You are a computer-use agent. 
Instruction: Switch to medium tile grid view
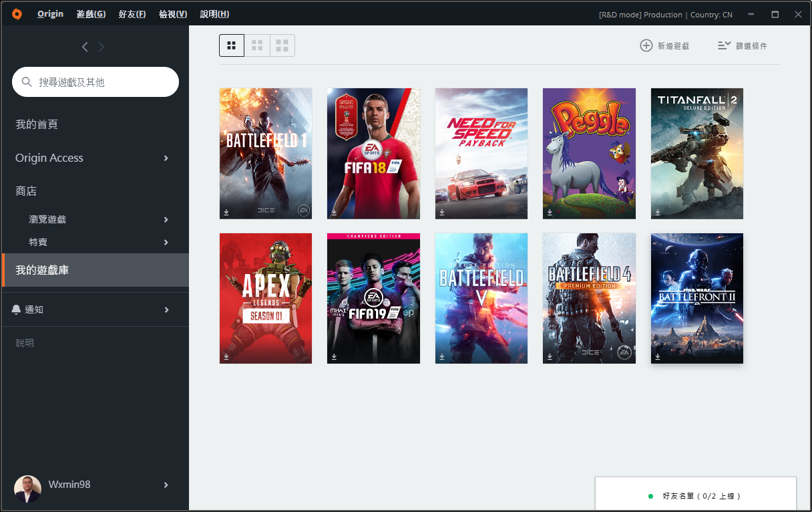257,45
